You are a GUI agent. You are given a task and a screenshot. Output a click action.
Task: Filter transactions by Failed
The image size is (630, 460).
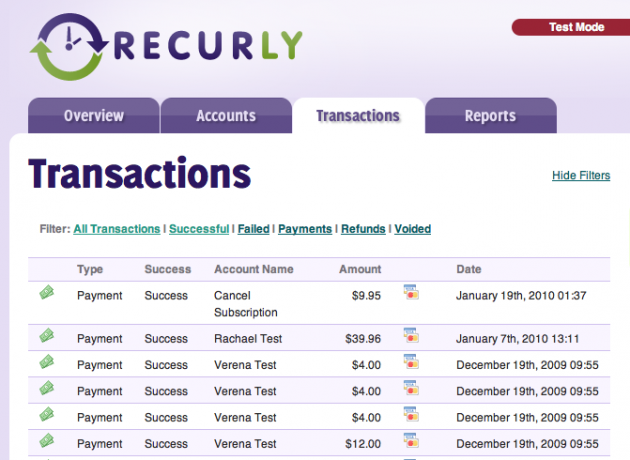pyautogui.click(x=253, y=229)
